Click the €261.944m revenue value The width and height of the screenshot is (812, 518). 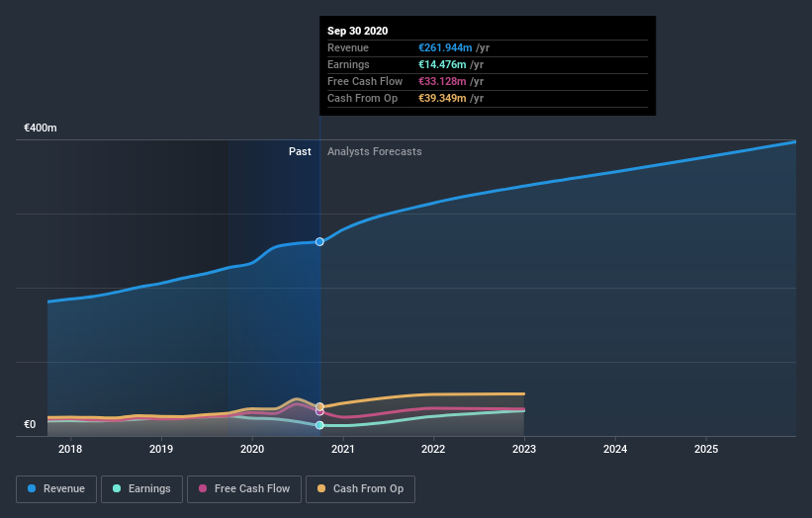point(445,47)
